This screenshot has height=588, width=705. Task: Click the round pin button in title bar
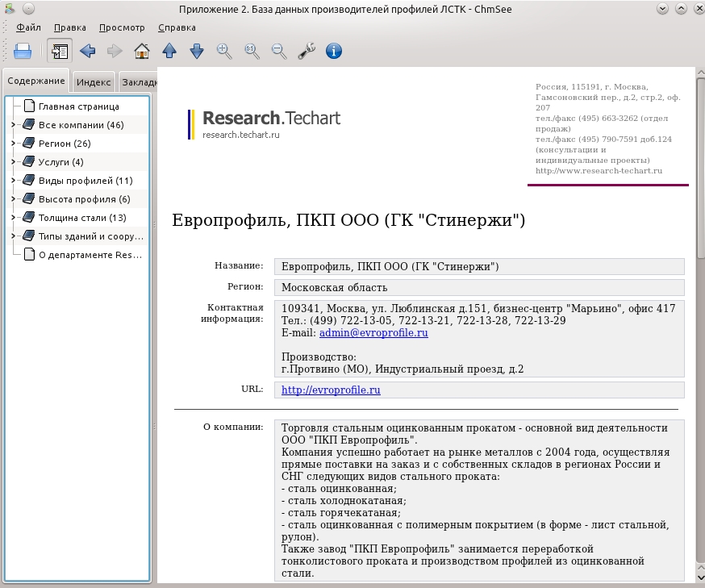coord(28,8)
